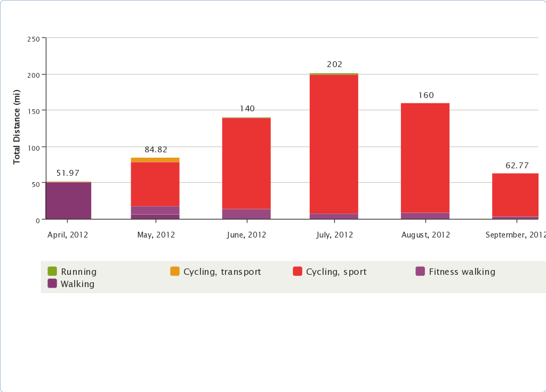
Task: Select June 2012 Cycling sport bar segment
Action: pyautogui.click(x=246, y=163)
